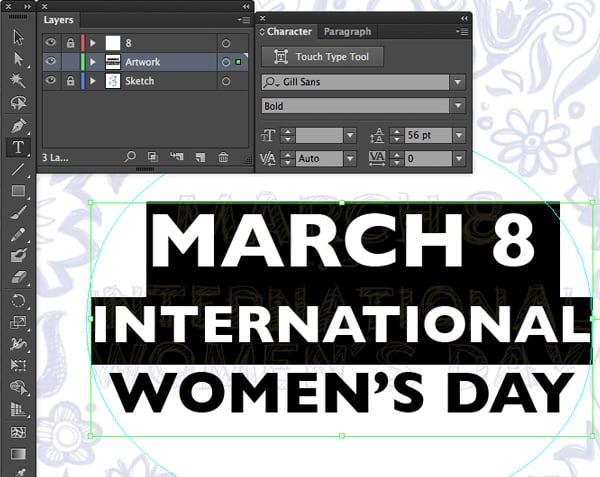Hide the Sketch layer
The width and height of the screenshot is (600, 477).
click(51, 80)
